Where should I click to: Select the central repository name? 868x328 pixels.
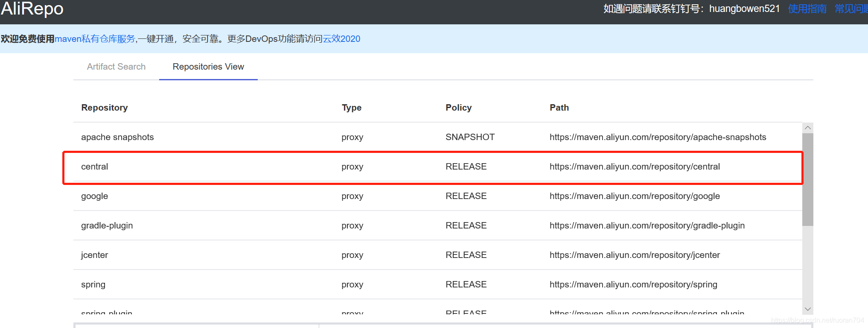(x=94, y=167)
